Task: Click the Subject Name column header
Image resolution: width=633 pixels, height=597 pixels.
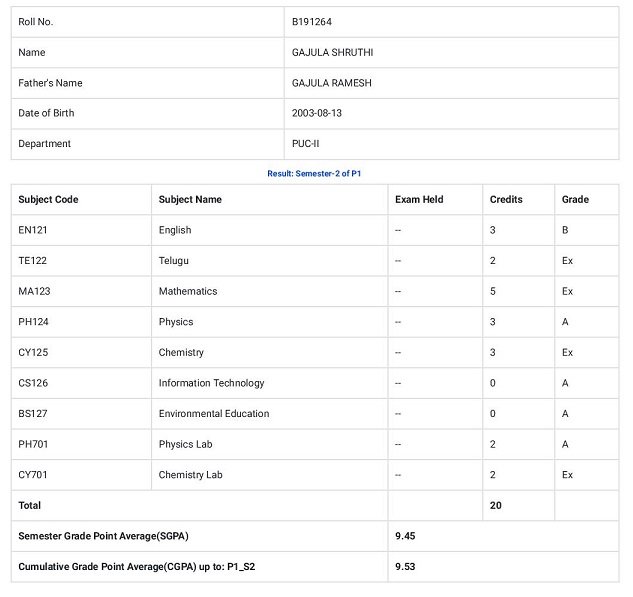Action: coord(190,199)
